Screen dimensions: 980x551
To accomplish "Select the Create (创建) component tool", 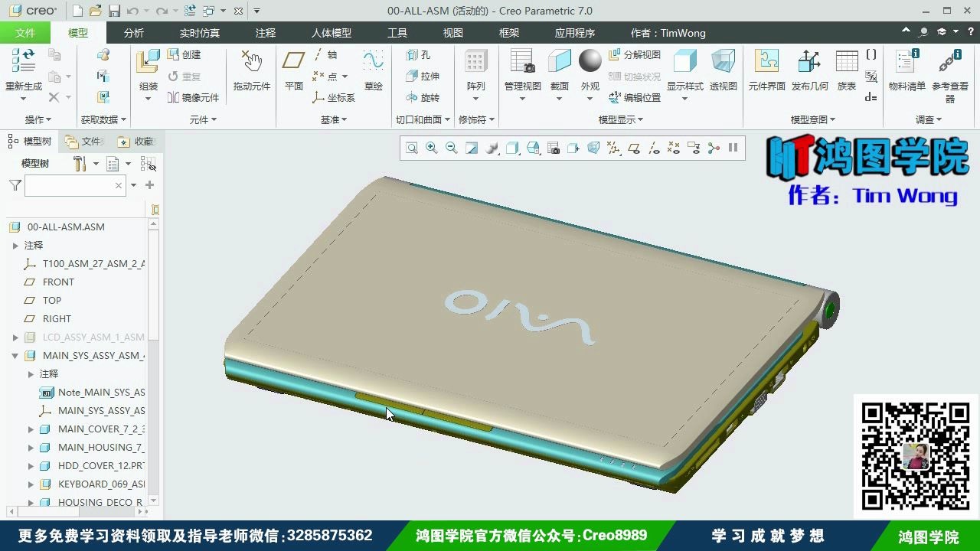I will point(185,54).
